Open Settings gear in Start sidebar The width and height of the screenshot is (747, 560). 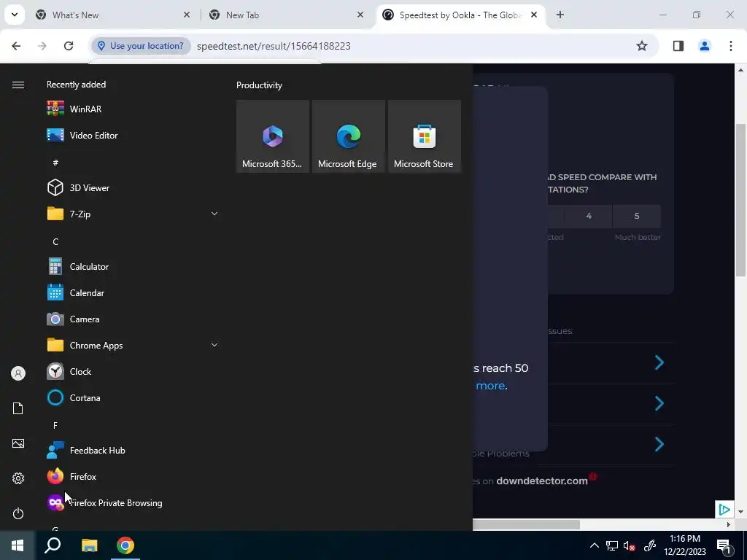[18, 478]
